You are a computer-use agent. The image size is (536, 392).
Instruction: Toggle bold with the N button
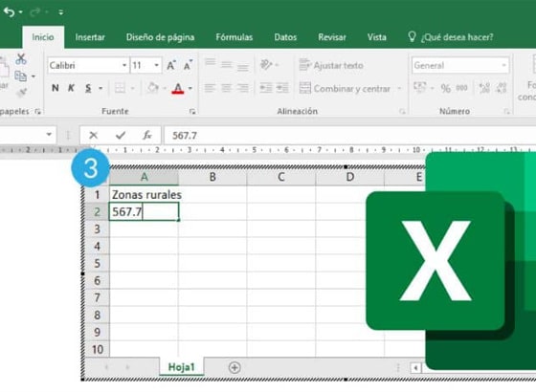coord(56,88)
